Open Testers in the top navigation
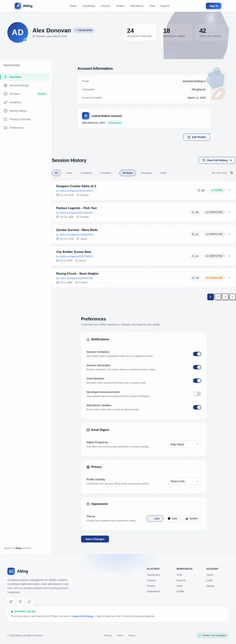236x644 pixels. (x=120, y=6)
